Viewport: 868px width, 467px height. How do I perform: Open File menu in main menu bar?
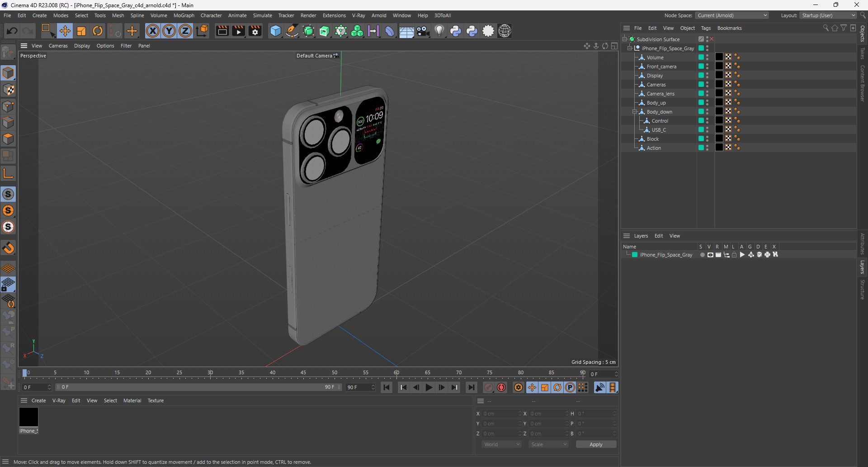[x=7, y=15]
